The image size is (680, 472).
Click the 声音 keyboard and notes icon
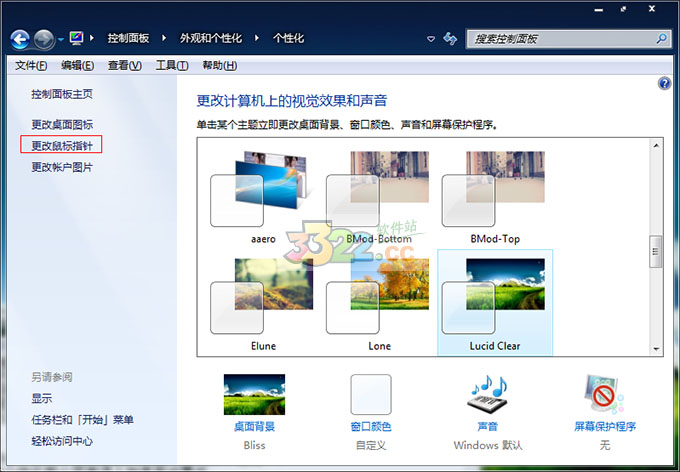click(488, 394)
